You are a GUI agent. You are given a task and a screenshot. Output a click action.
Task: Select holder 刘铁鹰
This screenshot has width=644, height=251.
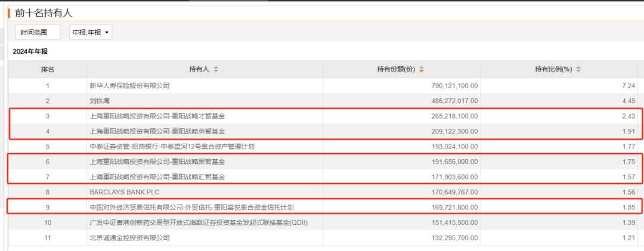pyautogui.click(x=100, y=101)
